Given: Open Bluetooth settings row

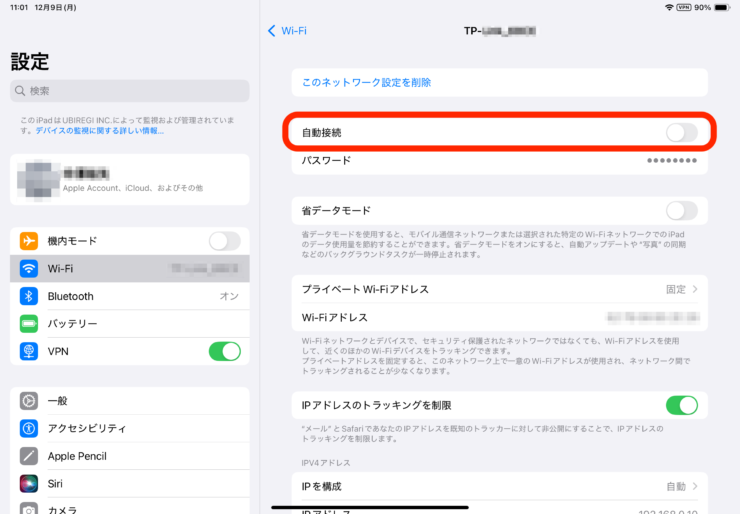Looking at the screenshot, I should point(130,296).
